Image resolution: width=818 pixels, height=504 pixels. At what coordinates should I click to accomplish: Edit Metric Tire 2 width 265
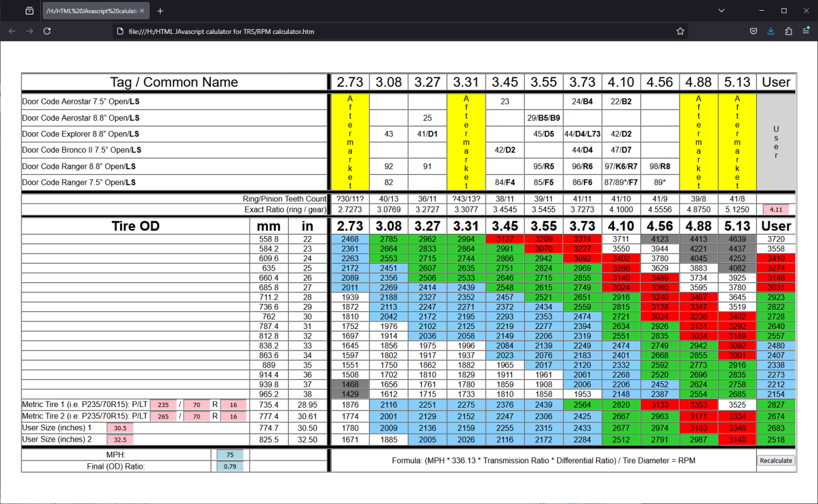[x=163, y=417]
